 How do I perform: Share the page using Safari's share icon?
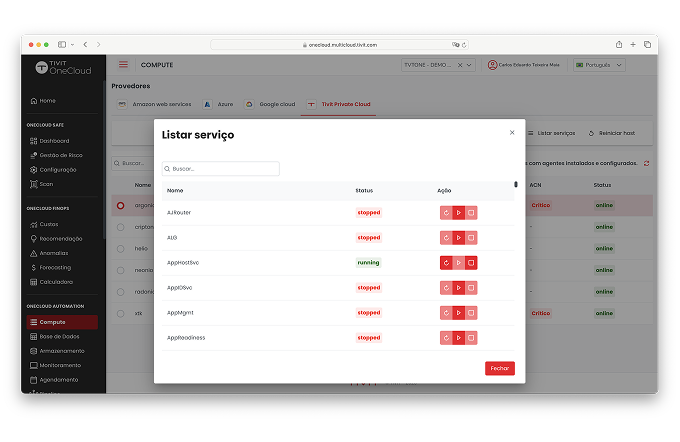coord(619,44)
